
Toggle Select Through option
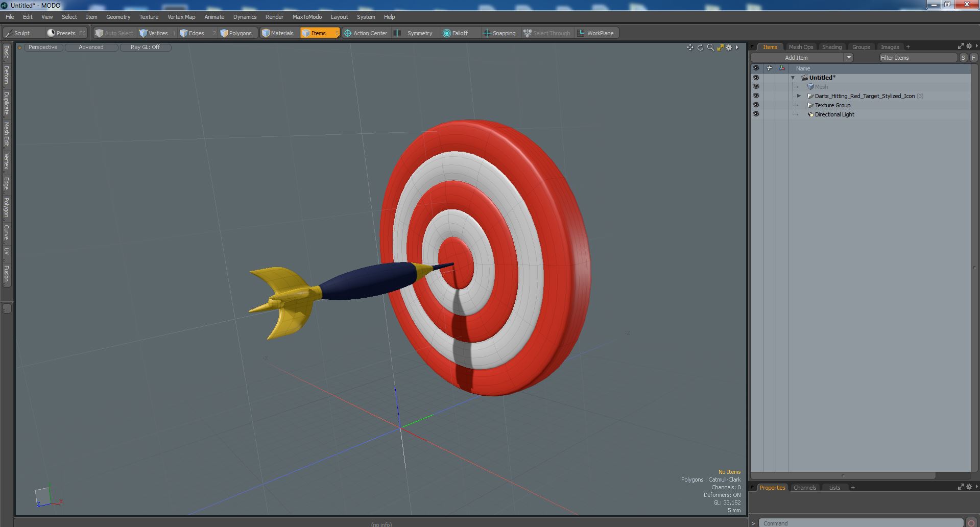(x=547, y=33)
